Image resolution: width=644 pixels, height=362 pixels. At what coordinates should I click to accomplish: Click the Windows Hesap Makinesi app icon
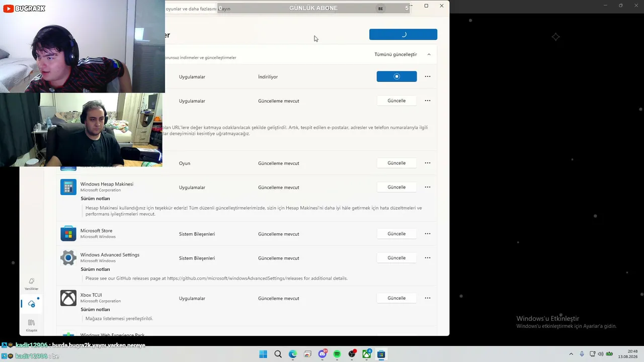(68, 187)
